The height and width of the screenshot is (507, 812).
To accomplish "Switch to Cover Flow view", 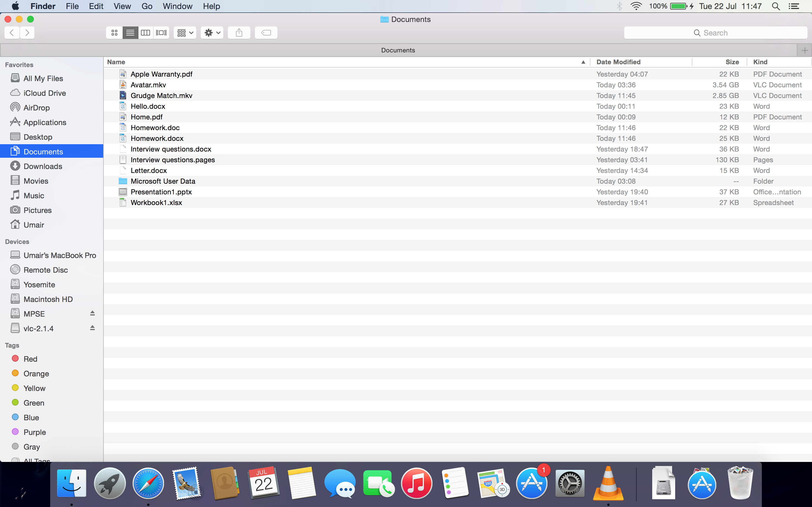I will pyautogui.click(x=161, y=32).
